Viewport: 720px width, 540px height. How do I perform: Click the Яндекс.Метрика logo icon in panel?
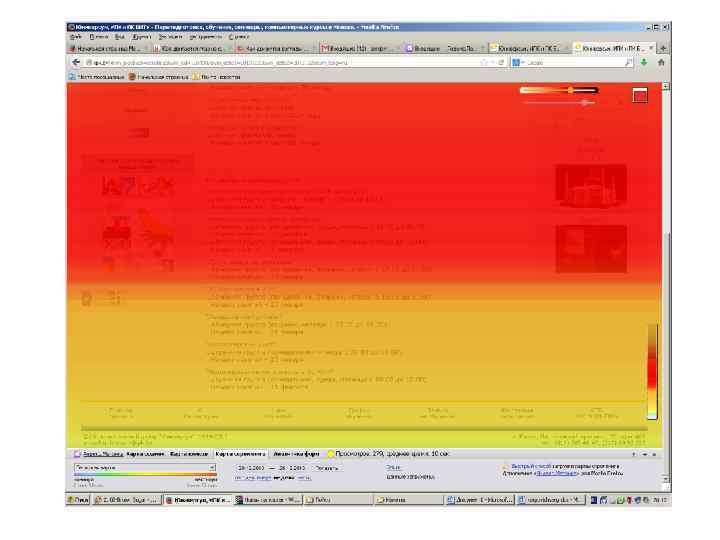[78, 454]
